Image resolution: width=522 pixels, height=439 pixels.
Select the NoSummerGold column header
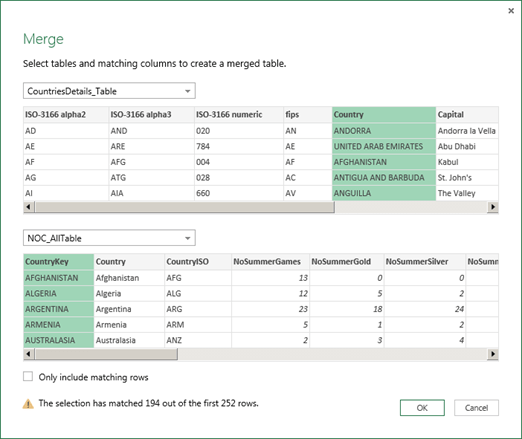(x=347, y=262)
